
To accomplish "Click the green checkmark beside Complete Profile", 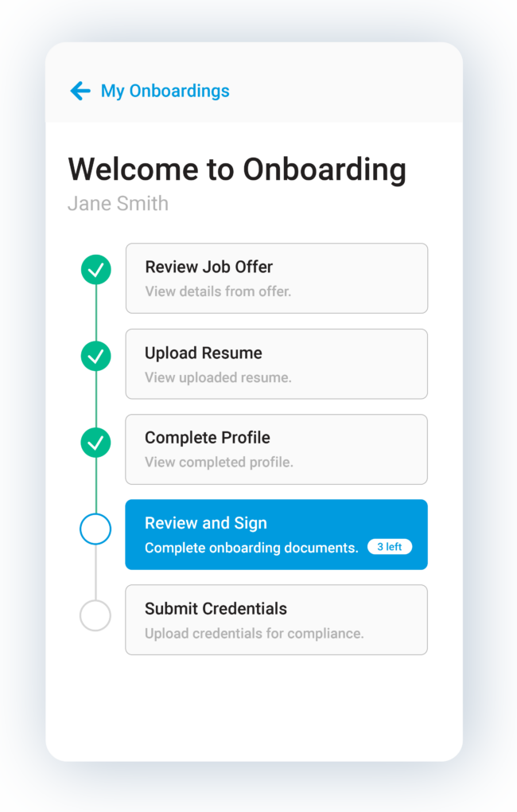I will pyautogui.click(x=95, y=443).
